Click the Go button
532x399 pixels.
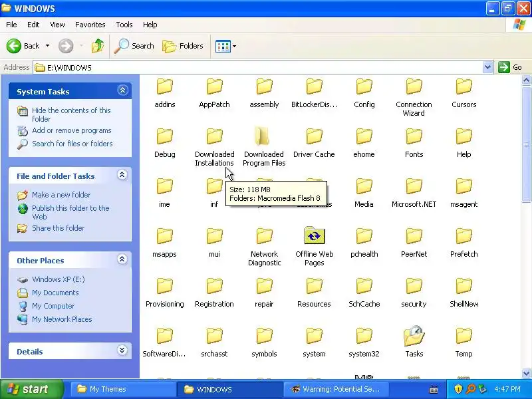coord(509,67)
